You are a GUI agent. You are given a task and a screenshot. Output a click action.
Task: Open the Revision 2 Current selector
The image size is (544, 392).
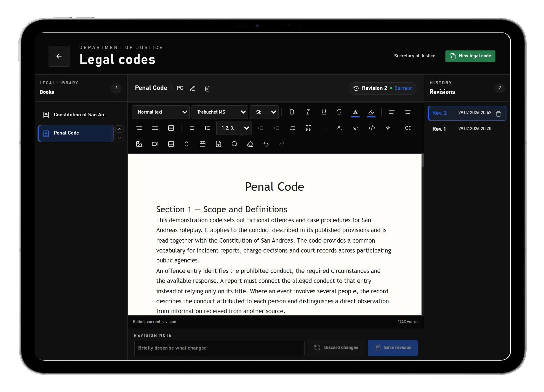click(x=383, y=88)
